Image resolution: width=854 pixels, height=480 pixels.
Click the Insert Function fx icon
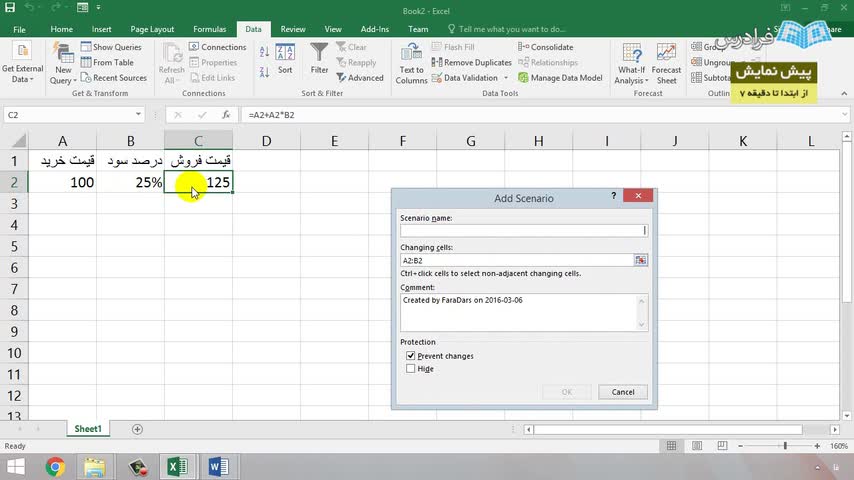(226, 114)
